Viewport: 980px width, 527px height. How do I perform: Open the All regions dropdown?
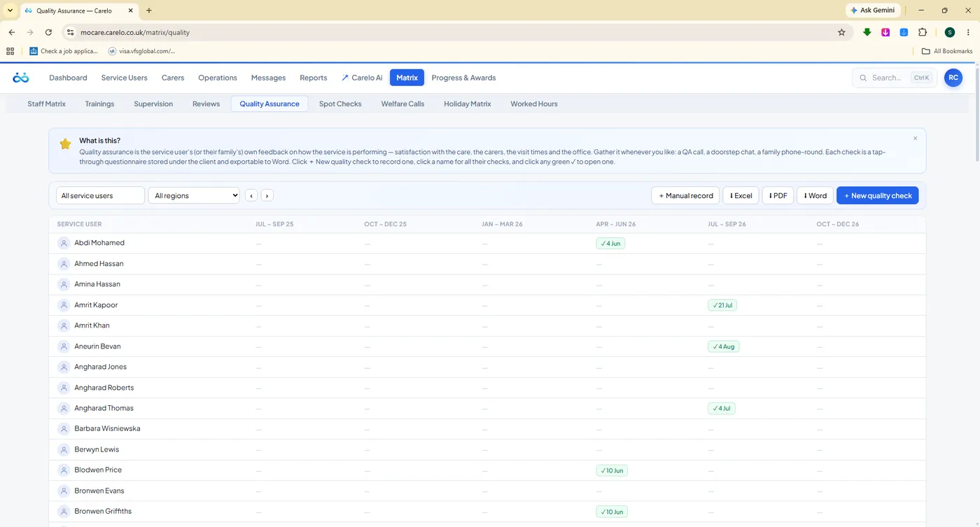[194, 196]
